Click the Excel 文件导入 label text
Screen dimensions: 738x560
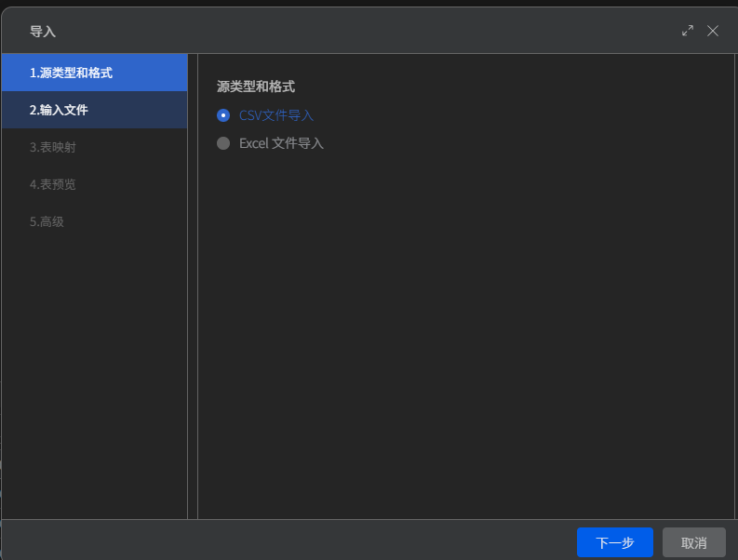point(281,143)
